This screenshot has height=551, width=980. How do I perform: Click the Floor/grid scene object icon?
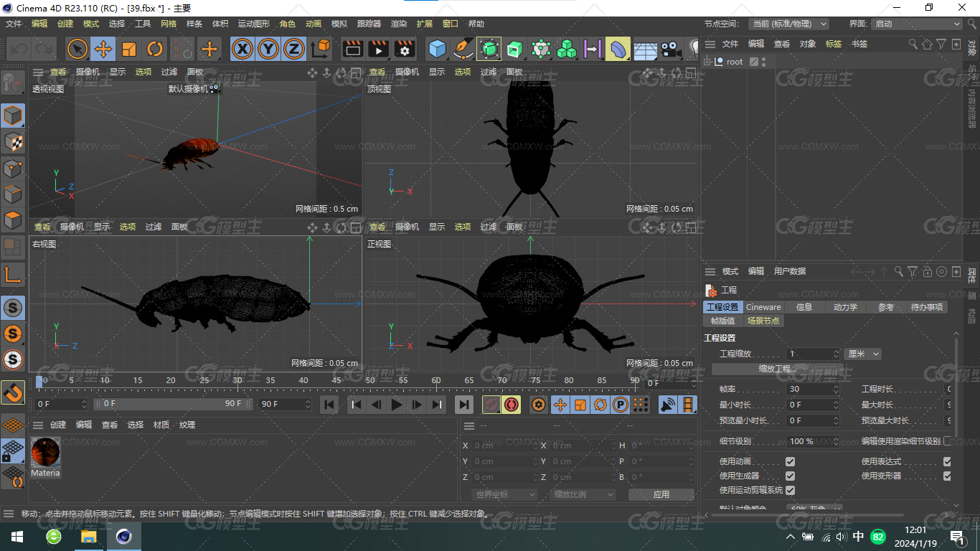[645, 49]
